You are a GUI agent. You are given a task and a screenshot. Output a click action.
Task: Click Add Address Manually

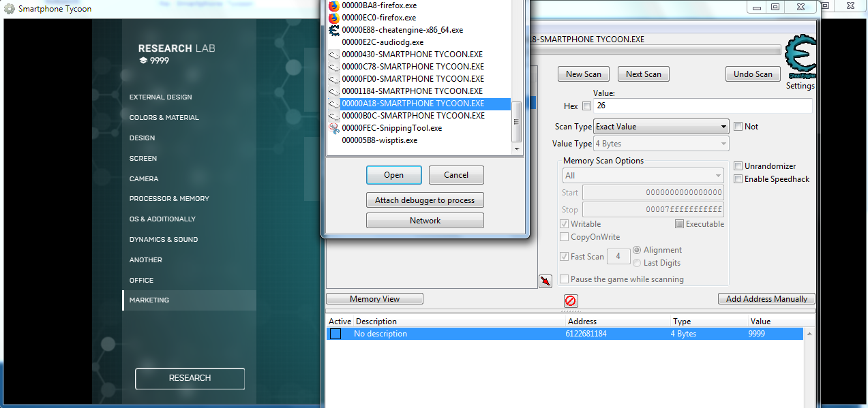click(x=766, y=299)
